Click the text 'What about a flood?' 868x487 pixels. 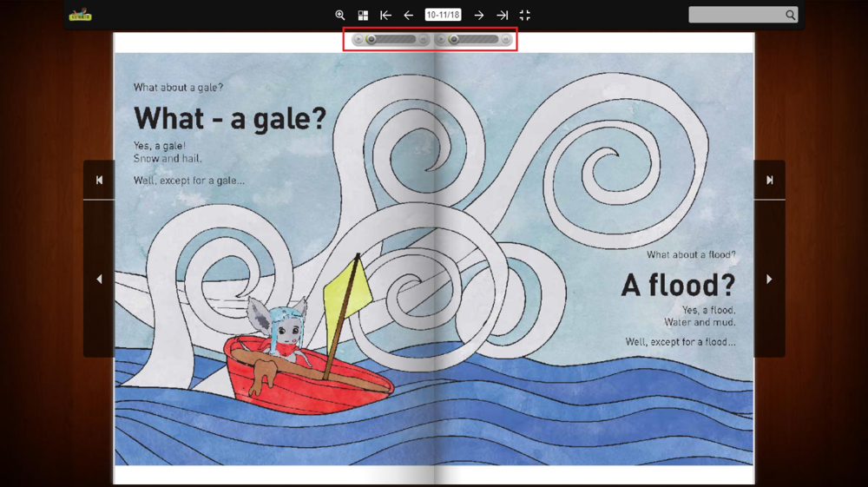point(692,254)
